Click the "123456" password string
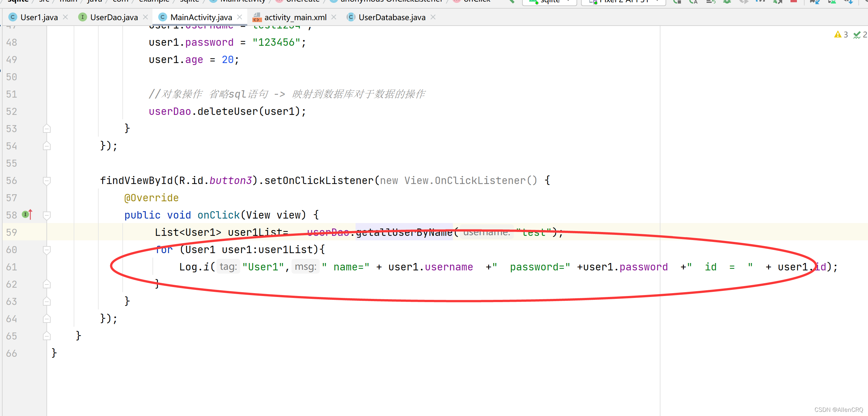The image size is (868, 416). coord(276,43)
